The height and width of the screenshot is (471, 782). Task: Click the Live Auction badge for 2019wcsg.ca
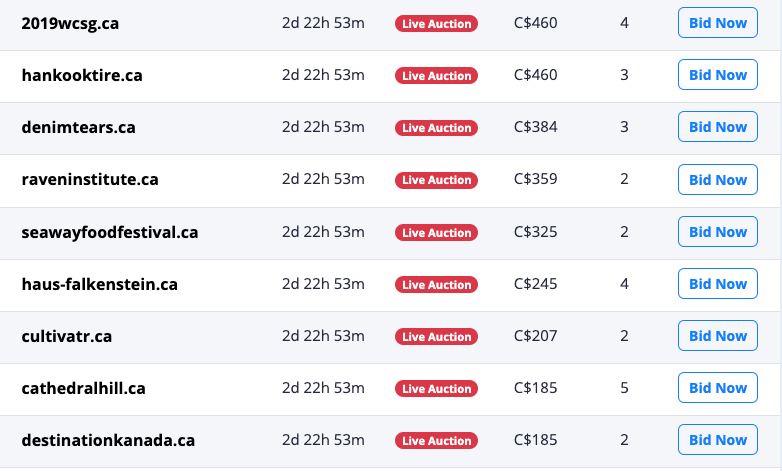click(436, 23)
